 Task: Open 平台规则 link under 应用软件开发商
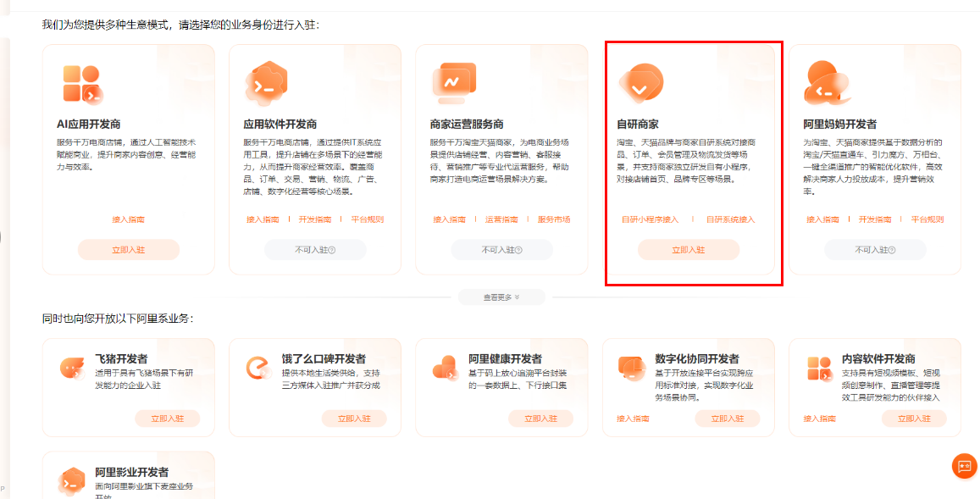pos(367,219)
